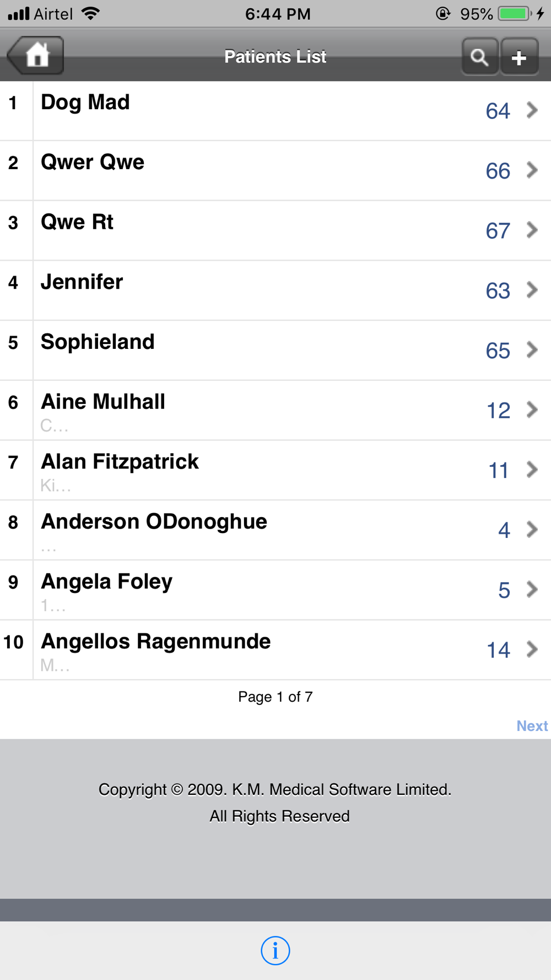Viewport: 551px width, 980px height.
Task: Tap patient number 67 for Qwe Rt
Action: tap(498, 230)
